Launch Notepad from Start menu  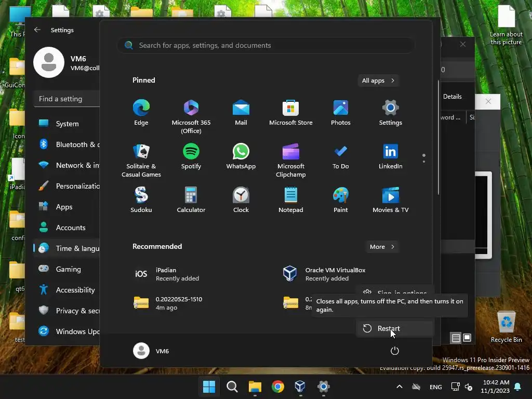click(x=291, y=200)
